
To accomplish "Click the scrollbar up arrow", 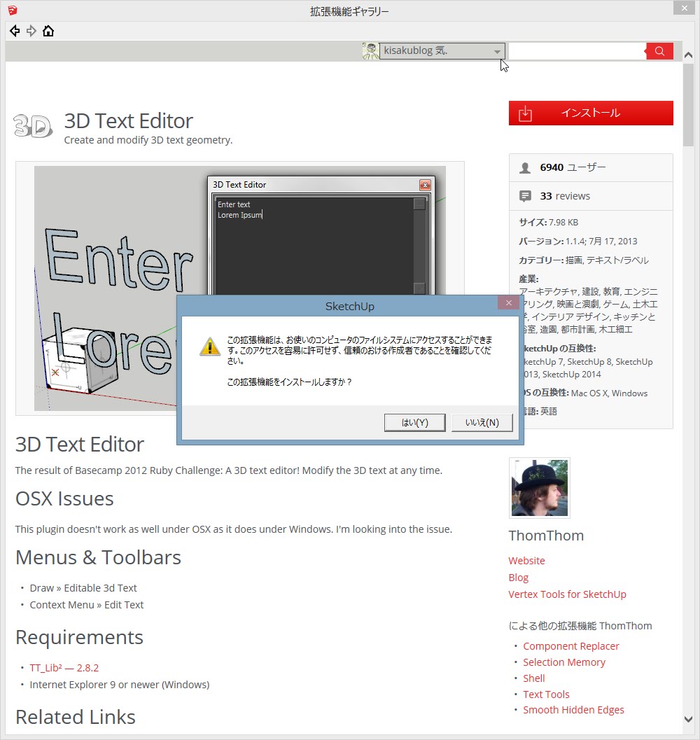I will pos(689,55).
